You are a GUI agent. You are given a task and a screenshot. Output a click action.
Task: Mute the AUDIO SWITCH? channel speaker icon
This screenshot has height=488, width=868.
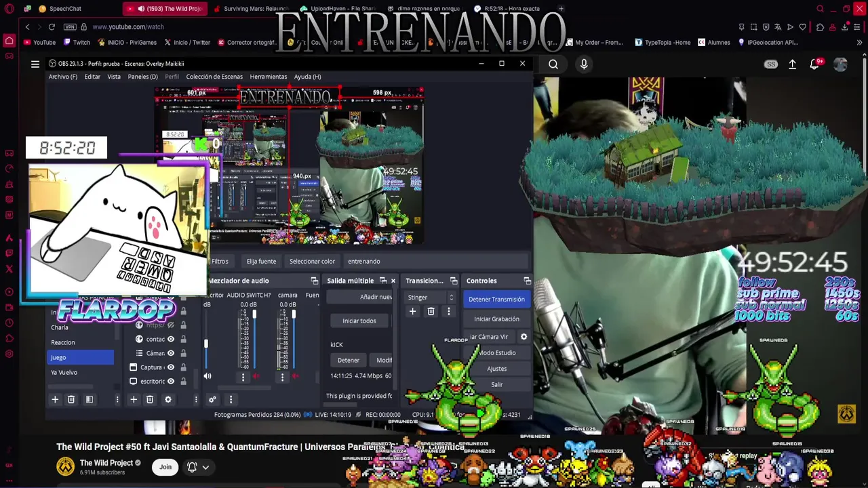[x=256, y=376]
